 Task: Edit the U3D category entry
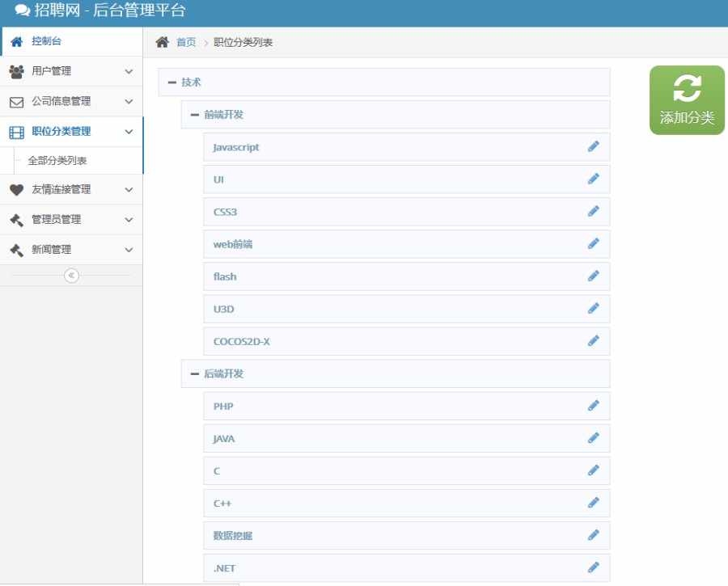pos(594,309)
